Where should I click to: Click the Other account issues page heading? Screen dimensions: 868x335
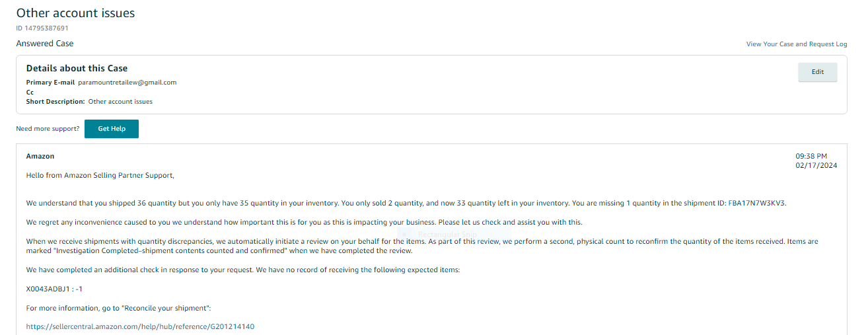coord(75,13)
